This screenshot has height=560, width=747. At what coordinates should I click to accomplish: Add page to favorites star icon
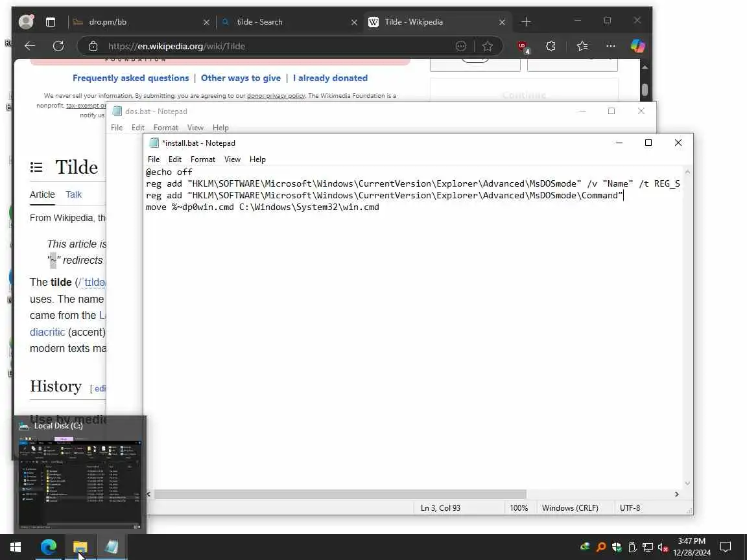click(x=488, y=46)
